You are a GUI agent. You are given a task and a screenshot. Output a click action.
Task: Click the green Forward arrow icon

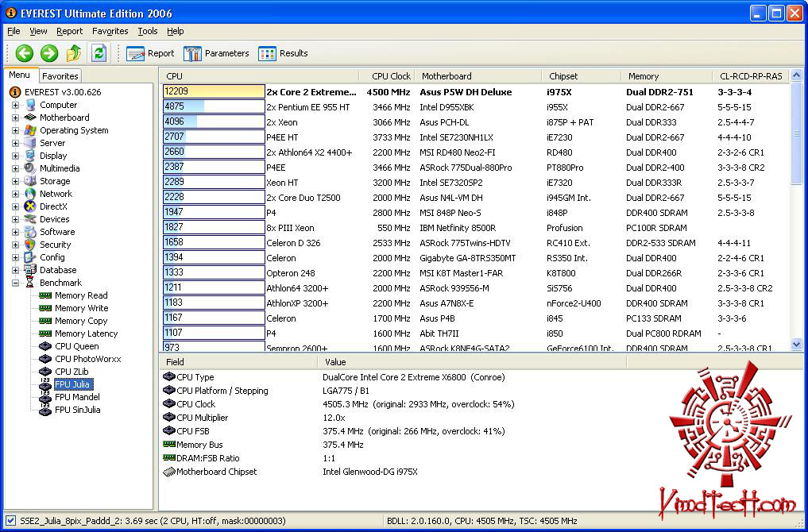pos(49,53)
